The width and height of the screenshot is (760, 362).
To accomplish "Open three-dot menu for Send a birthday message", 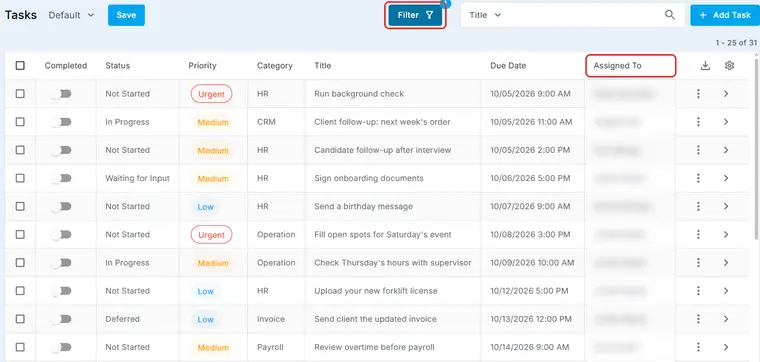I will tap(698, 206).
